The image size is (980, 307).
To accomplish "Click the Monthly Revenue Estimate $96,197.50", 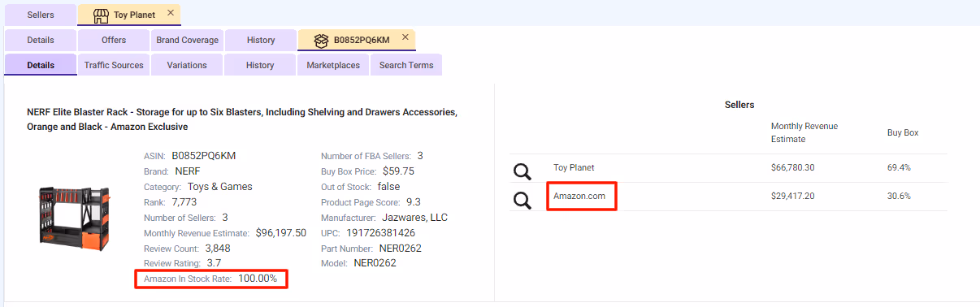I will [x=280, y=233].
